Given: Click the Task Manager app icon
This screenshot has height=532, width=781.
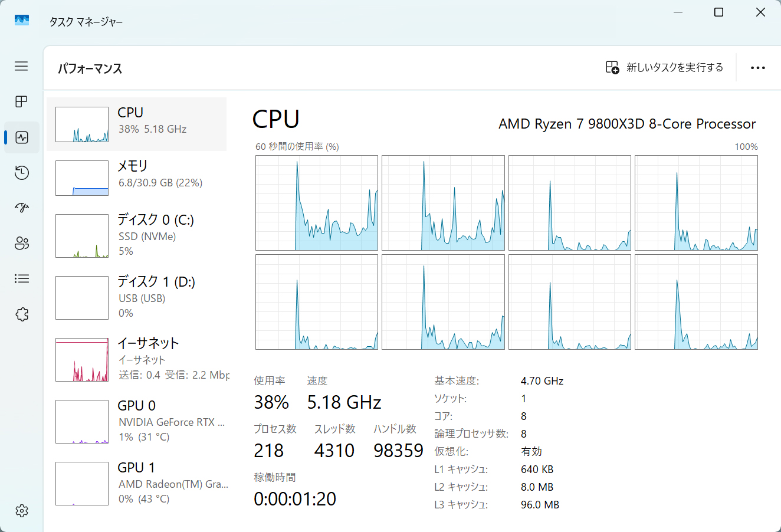Looking at the screenshot, I should (x=22, y=21).
